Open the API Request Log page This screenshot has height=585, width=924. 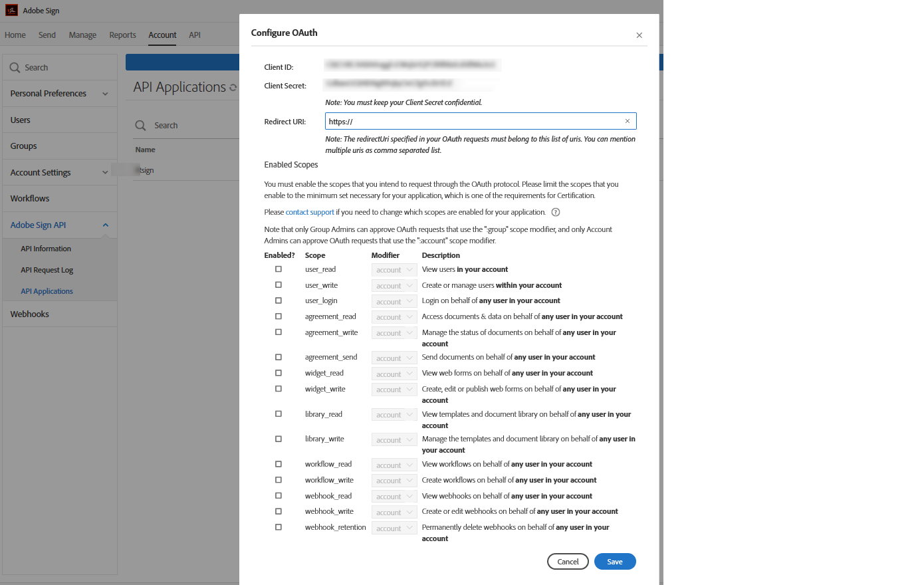47,269
